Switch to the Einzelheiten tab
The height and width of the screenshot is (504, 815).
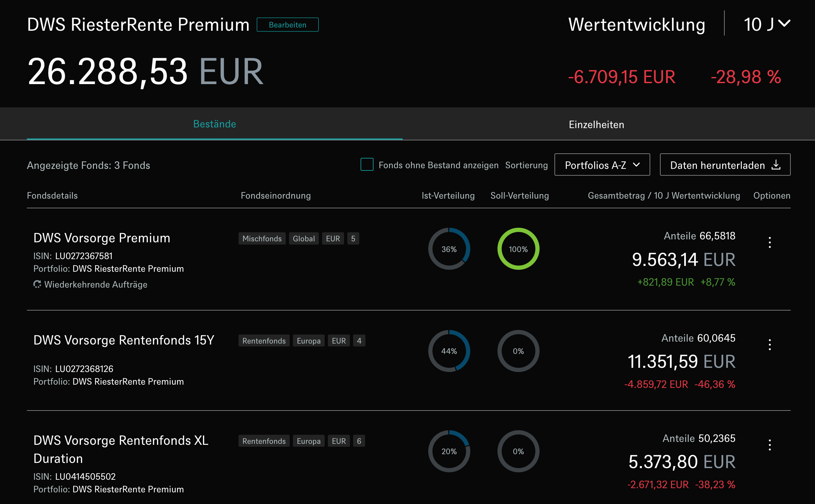596,124
